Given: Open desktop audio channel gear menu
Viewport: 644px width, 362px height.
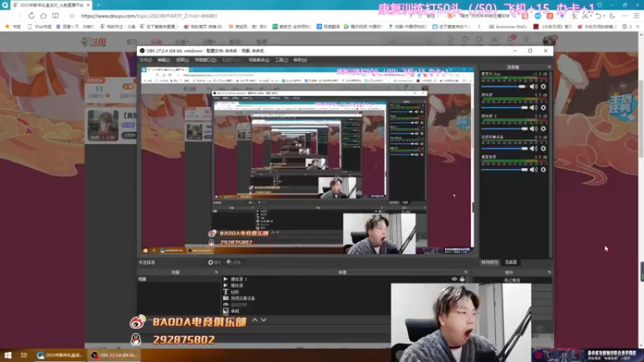Looking at the screenshot, I should click(x=543, y=170).
